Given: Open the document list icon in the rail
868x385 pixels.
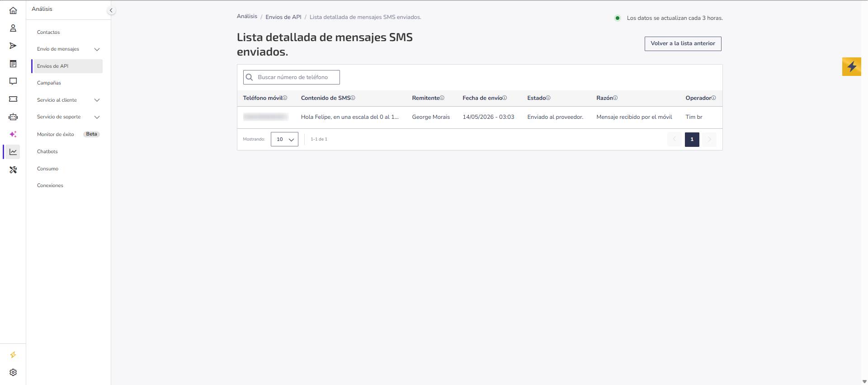Looking at the screenshot, I should point(13,64).
